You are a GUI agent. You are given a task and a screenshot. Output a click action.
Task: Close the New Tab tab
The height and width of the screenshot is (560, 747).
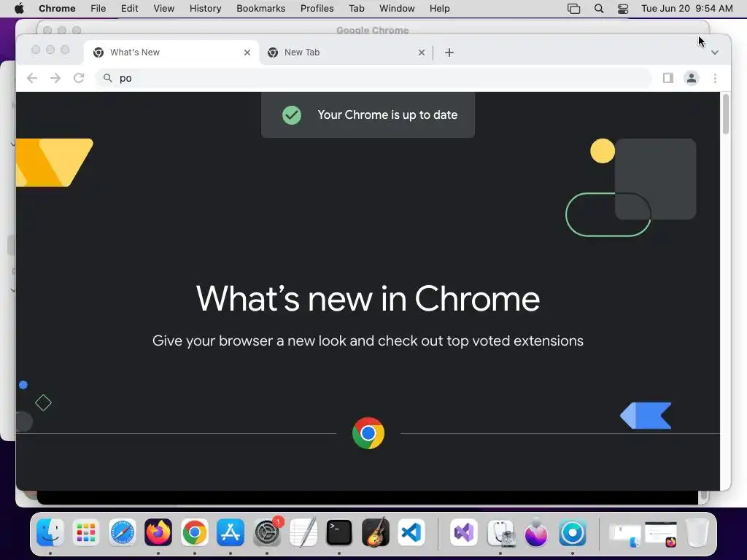point(421,52)
